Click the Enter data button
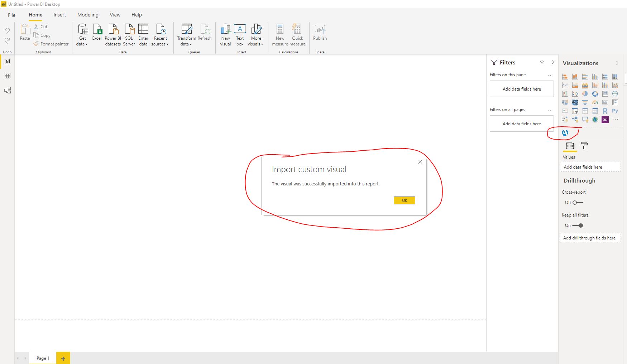The height and width of the screenshot is (364, 627). 143,35
